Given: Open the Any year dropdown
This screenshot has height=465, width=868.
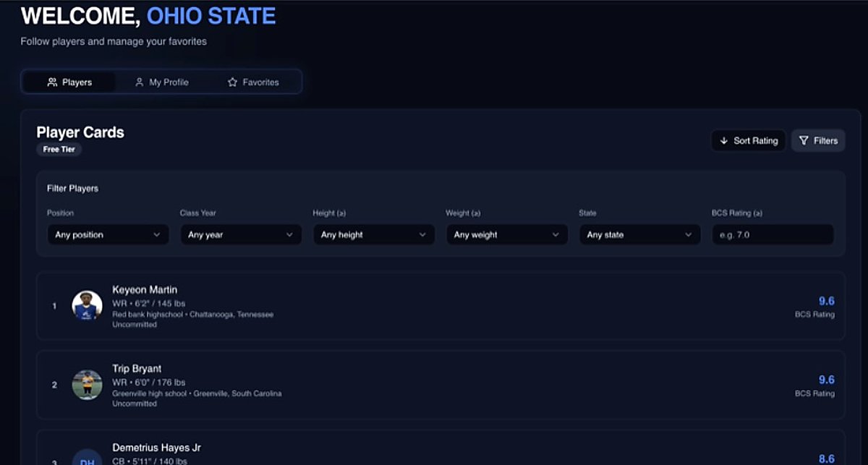Looking at the screenshot, I should (241, 234).
